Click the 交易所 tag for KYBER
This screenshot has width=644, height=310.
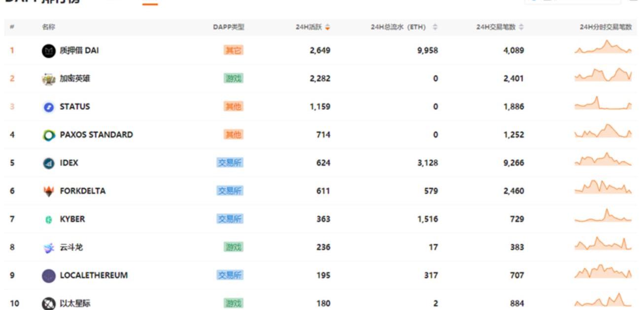tap(230, 219)
